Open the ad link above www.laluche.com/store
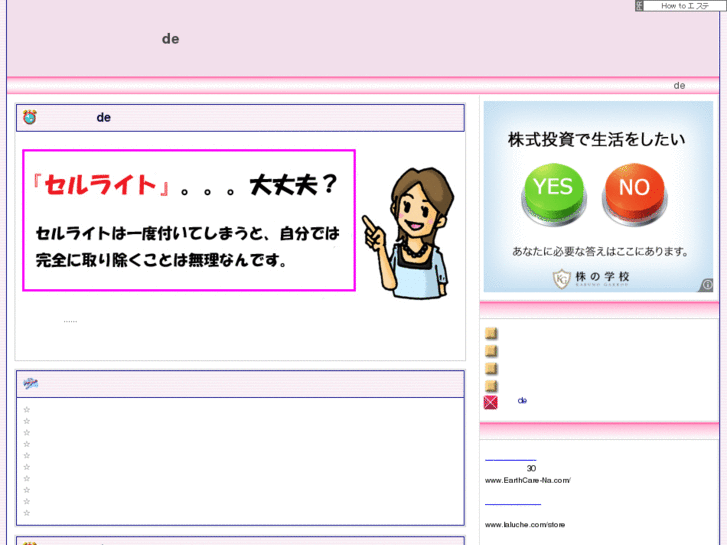Screen dimensions: 727x545 [x=513, y=503]
